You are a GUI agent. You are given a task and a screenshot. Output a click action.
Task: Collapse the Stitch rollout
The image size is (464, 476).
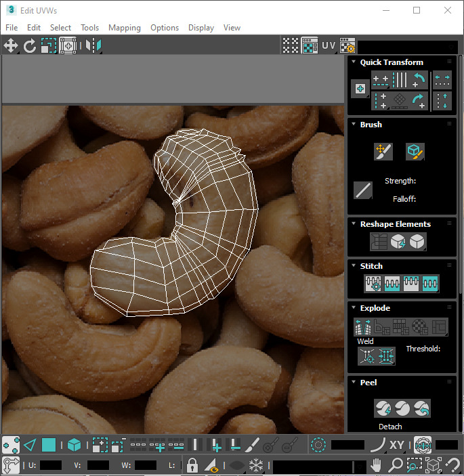354,265
